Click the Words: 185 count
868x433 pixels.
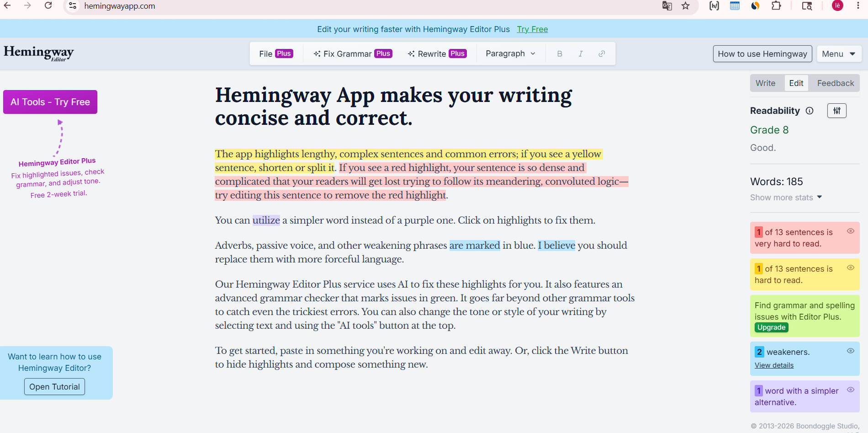(x=777, y=182)
